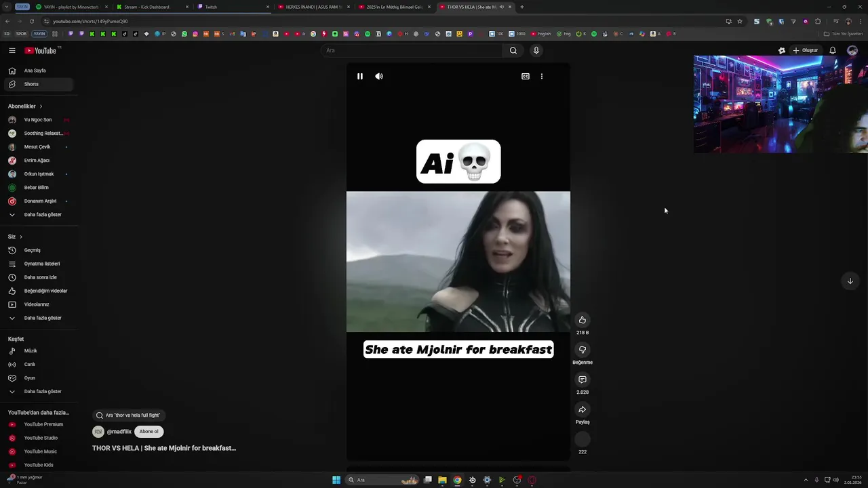
Task: Open account avatar menu
Action: tap(852, 50)
